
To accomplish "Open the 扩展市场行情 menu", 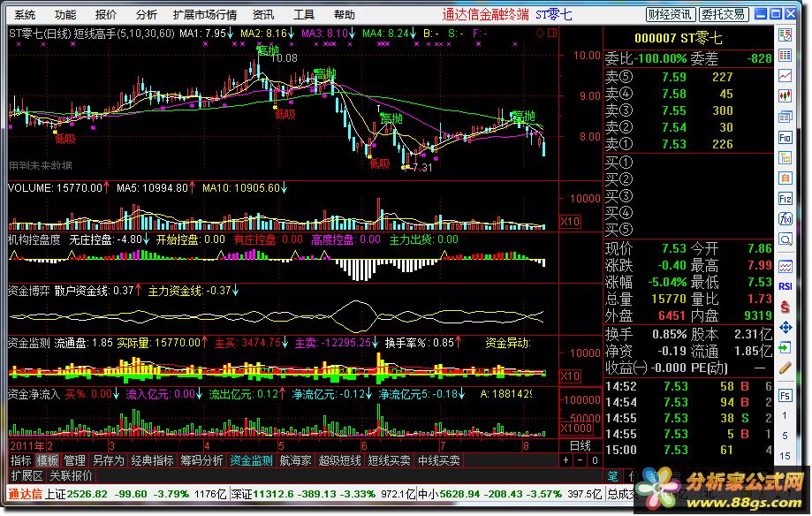I will 205,14.
